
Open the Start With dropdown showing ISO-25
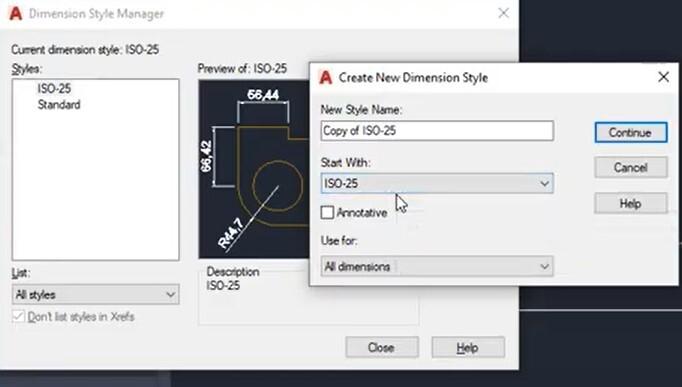(437, 183)
